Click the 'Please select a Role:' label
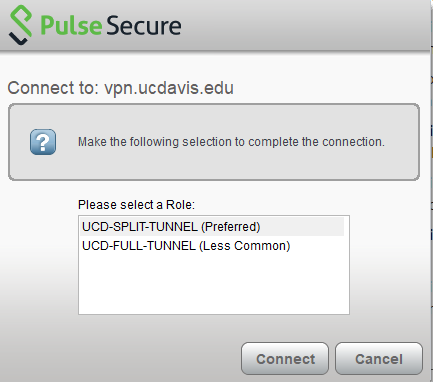 136,204
